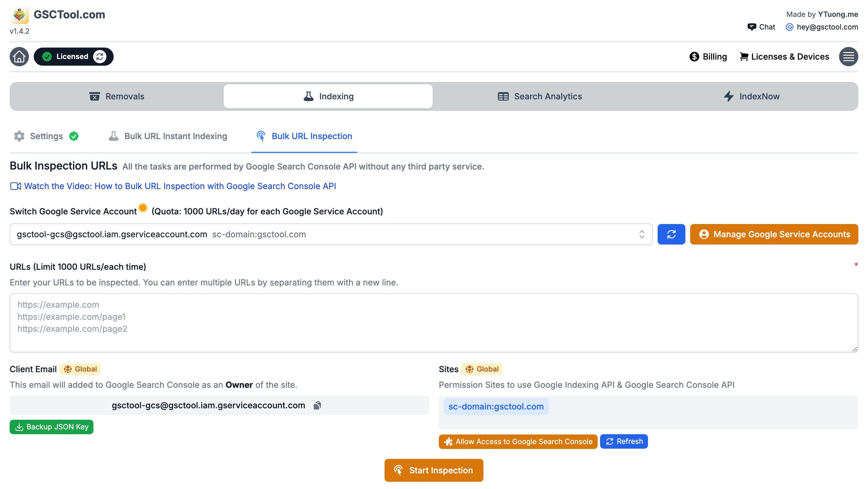Open the Google Service Account dropdown
This screenshot has height=489, width=868.
[x=331, y=234]
